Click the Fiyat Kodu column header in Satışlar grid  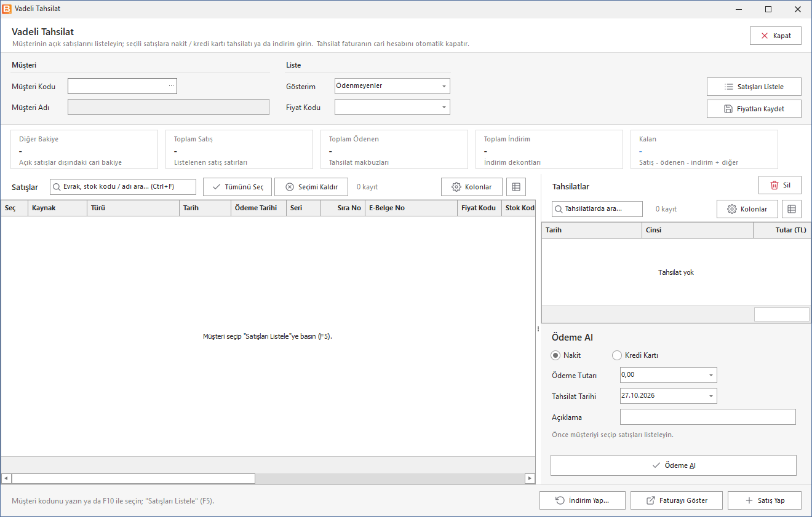480,208
